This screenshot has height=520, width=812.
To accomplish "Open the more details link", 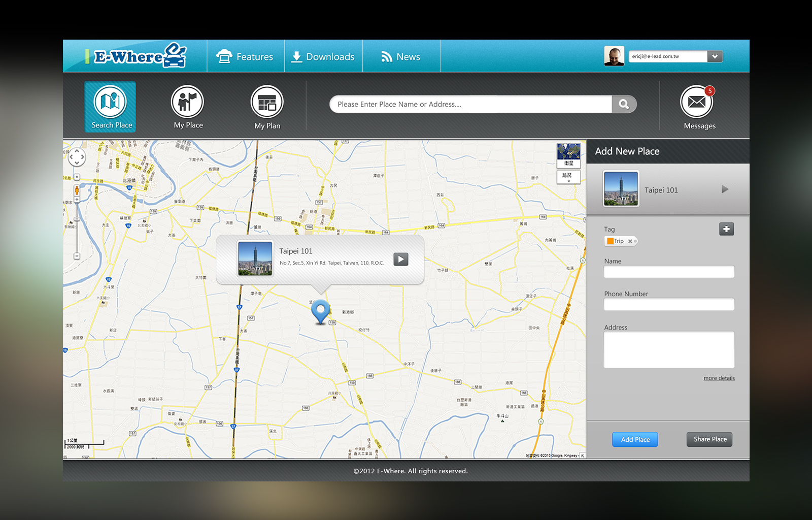I will click(x=719, y=378).
